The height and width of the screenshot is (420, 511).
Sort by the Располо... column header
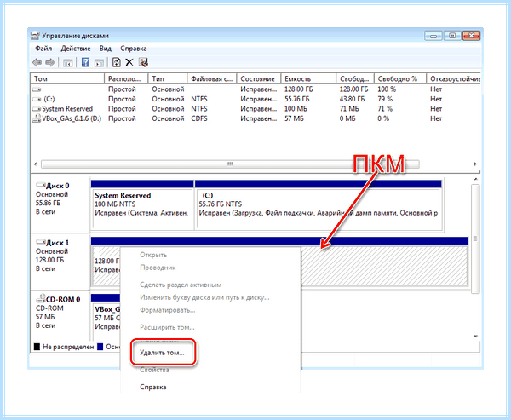(126, 78)
